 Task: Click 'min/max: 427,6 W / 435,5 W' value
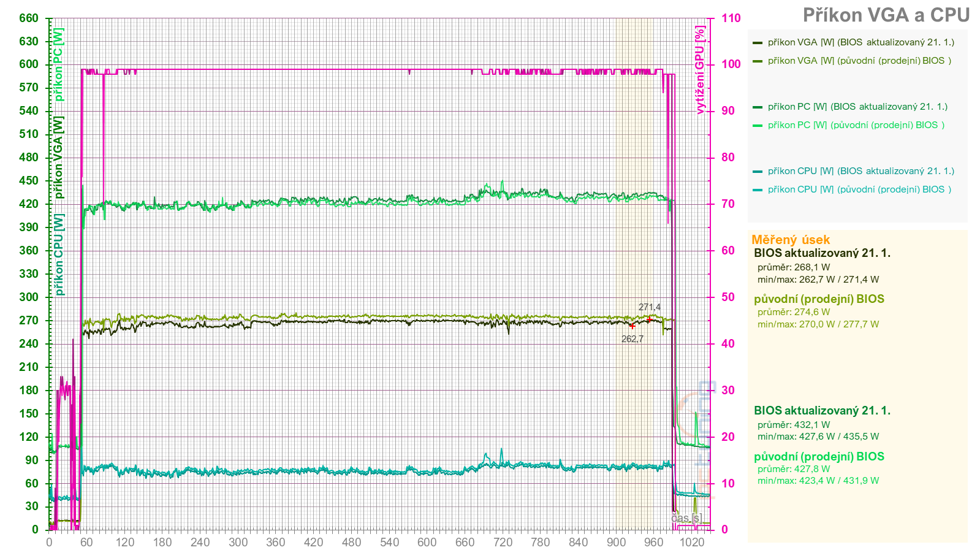[x=818, y=437]
